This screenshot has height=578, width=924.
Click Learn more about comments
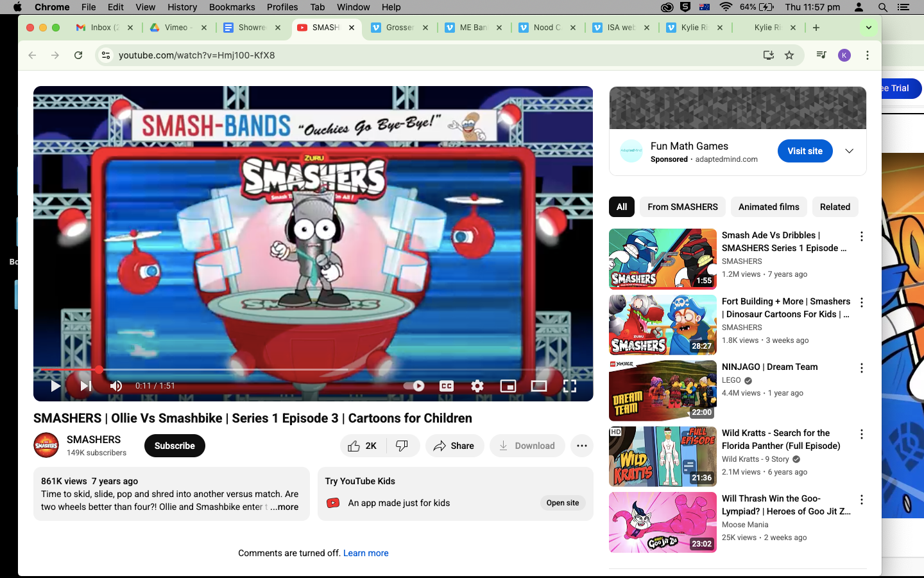[366, 553]
